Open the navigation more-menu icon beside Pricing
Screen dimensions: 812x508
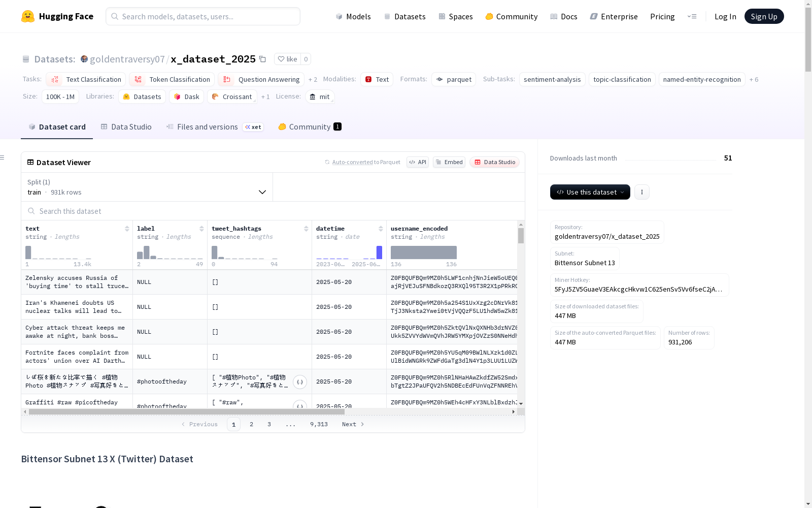[692, 16]
